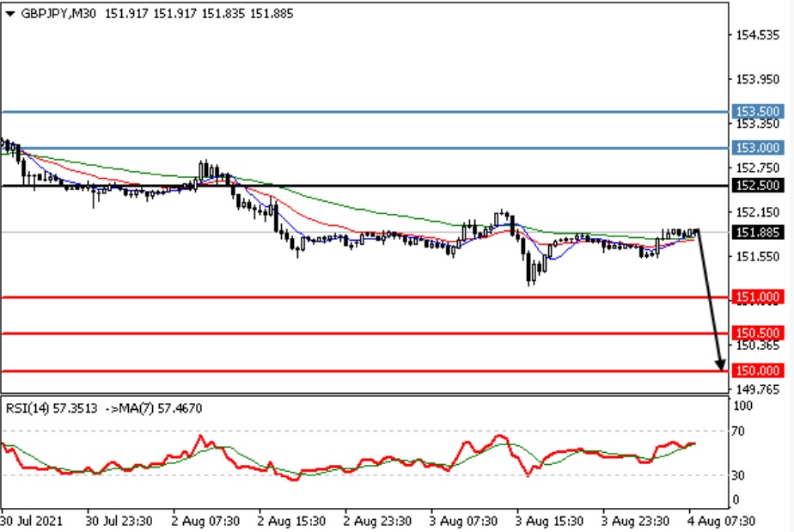794x532 pixels.
Task: Click the 2 Aug 23:30 time axis label
Action: click(377, 522)
